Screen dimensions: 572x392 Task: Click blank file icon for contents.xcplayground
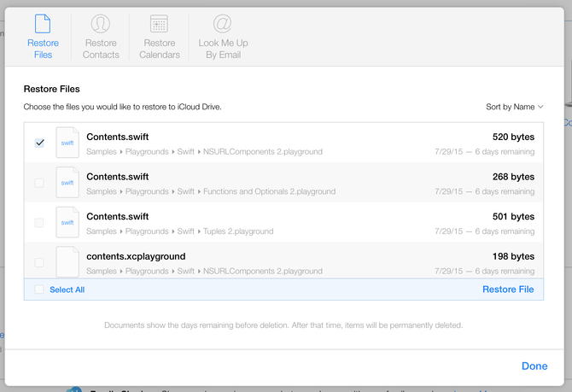[67, 261]
